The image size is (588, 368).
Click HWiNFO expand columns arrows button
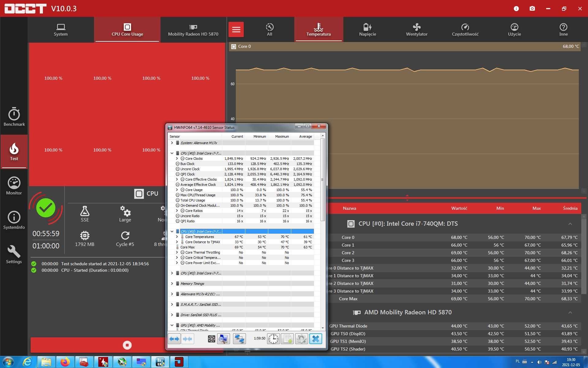pyautogui.click(x=174, y=339)
